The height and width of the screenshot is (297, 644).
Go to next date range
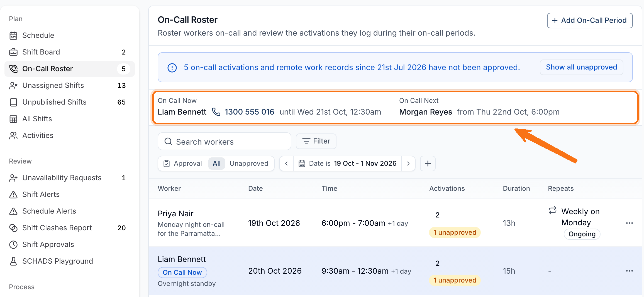pos(408,164)
